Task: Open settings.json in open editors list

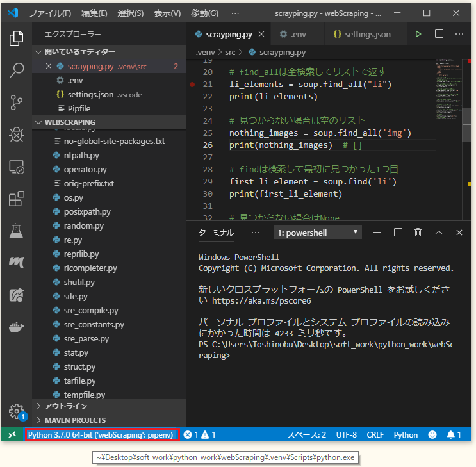Action: 109,94
